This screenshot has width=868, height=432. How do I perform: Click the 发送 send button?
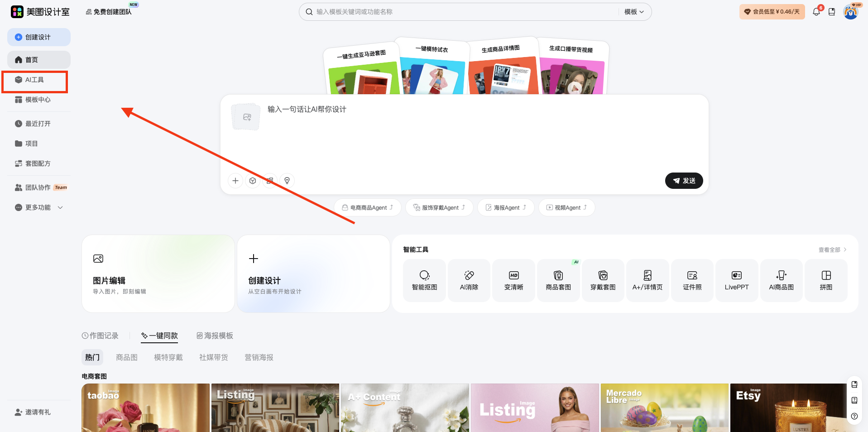(x=684, y=180)
